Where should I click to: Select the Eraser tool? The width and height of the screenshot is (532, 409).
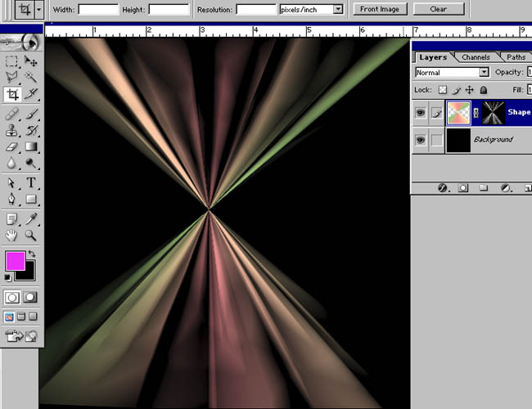11,147
